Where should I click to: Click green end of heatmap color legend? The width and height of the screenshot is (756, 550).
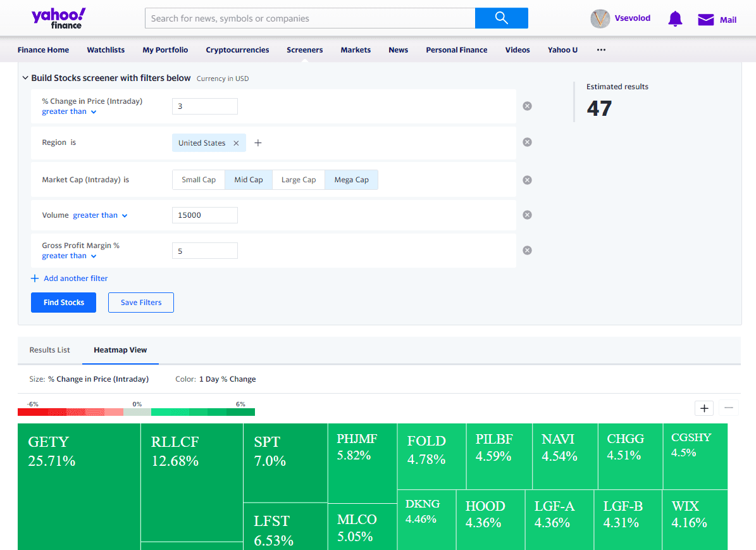point(240,412)
